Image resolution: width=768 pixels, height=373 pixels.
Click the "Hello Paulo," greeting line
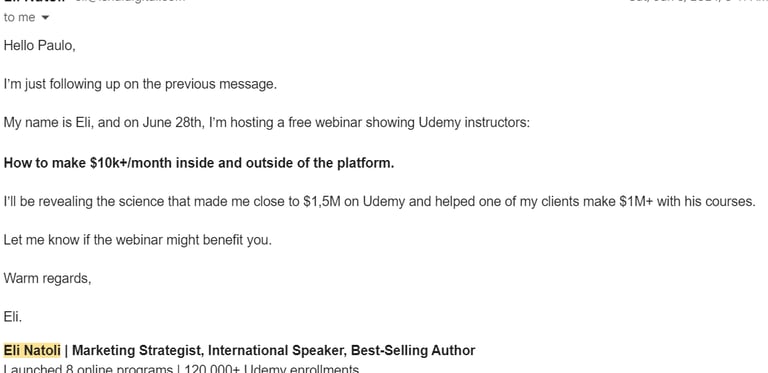click(x=39, y=46)
